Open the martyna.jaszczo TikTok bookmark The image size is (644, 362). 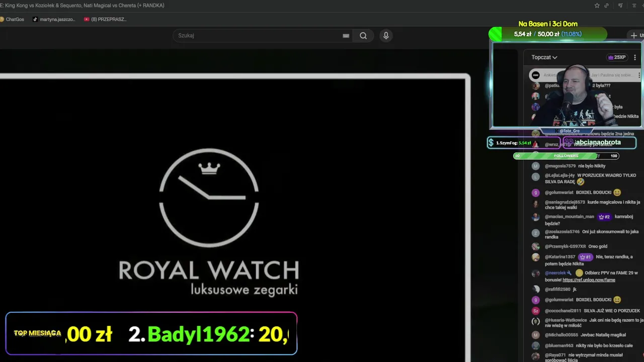pos(54,19)
